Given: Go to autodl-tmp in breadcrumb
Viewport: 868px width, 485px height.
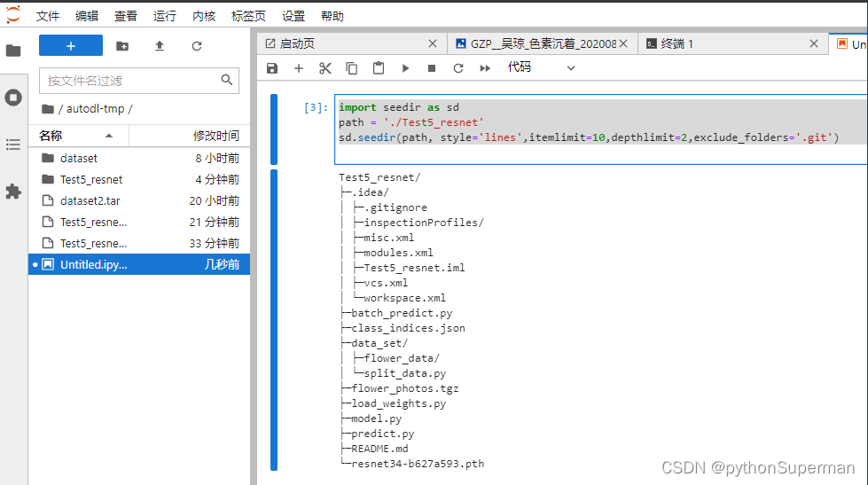Looking at the screenshot, I should pos(95,108).
